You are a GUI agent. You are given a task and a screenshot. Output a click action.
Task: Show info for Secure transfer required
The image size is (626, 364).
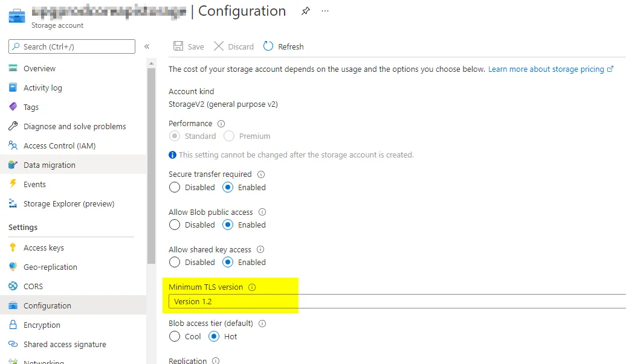261,174
